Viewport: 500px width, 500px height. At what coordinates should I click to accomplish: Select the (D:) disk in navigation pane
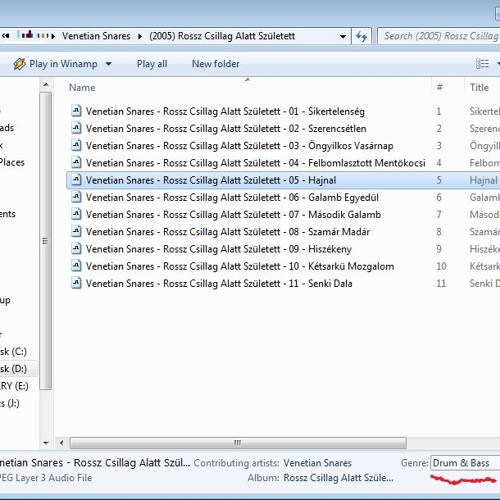(13, 369)
